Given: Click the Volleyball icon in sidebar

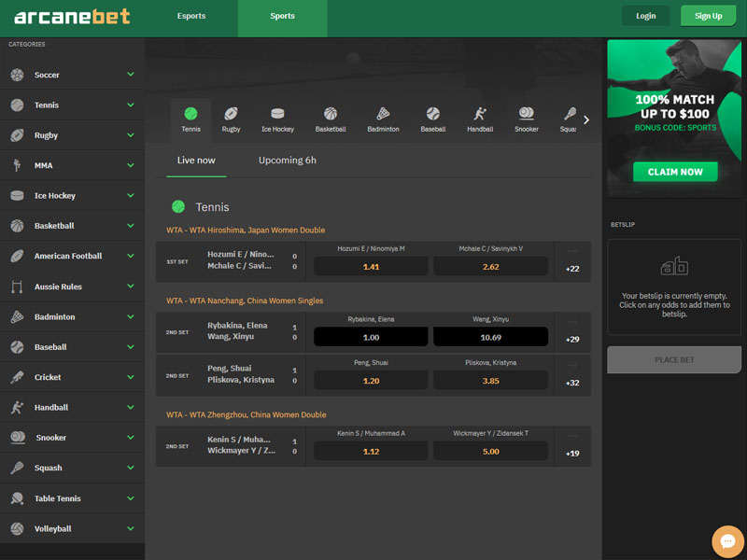Looking at the screenshot, I should (x=17, y=528).
